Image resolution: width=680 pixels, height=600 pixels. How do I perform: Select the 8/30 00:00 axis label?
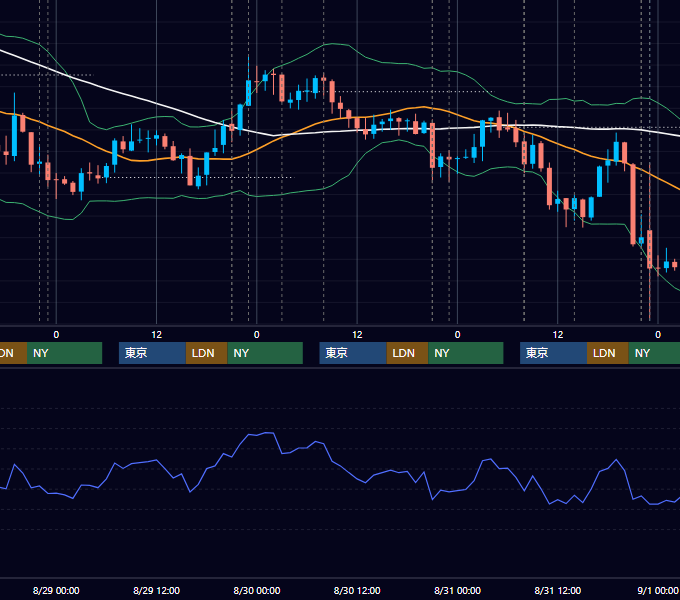(x=257, y=590)
